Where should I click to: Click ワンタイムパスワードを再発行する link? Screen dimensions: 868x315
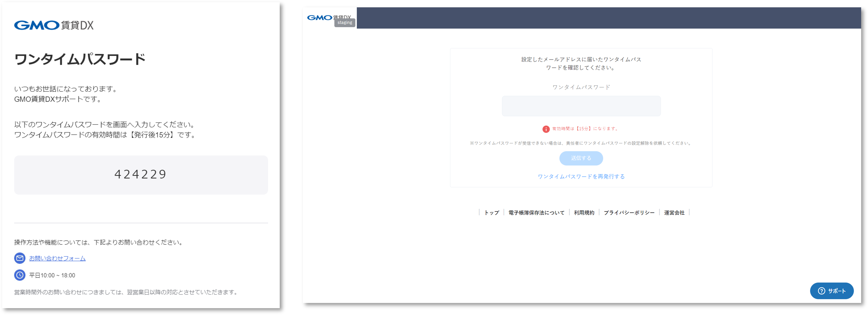581,177
